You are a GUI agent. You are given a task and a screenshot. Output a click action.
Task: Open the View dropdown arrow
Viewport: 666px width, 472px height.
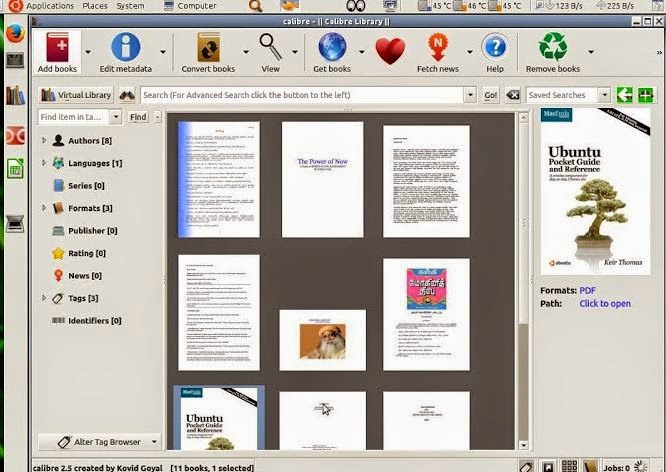coord(295,52)
